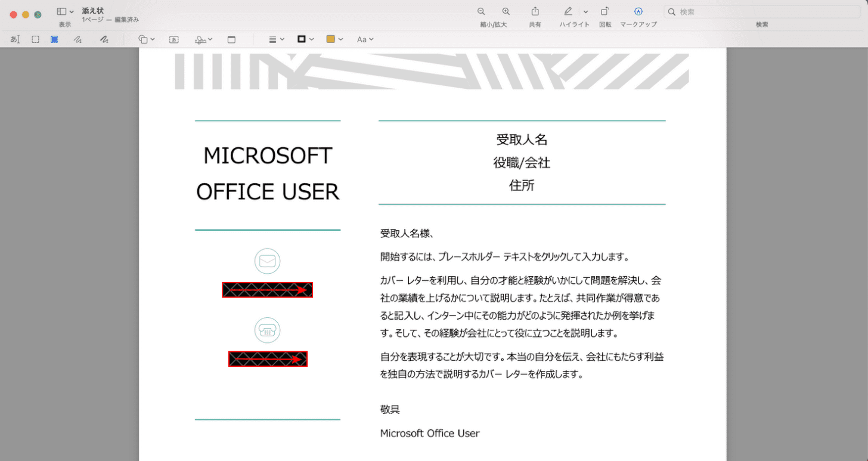This screenshot has height=461, width=868.
Task: Select the rectangular selection tool
Action: tap(36, 39)
